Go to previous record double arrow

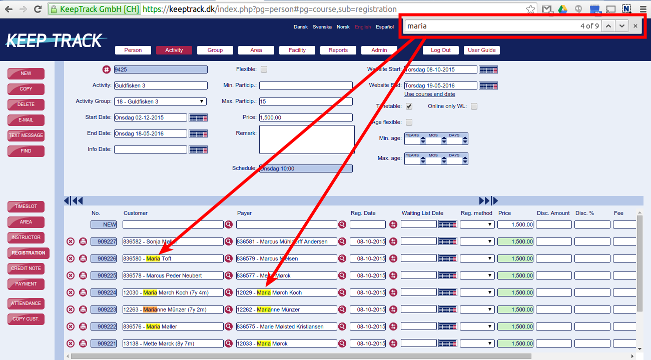tap(78, 201)
